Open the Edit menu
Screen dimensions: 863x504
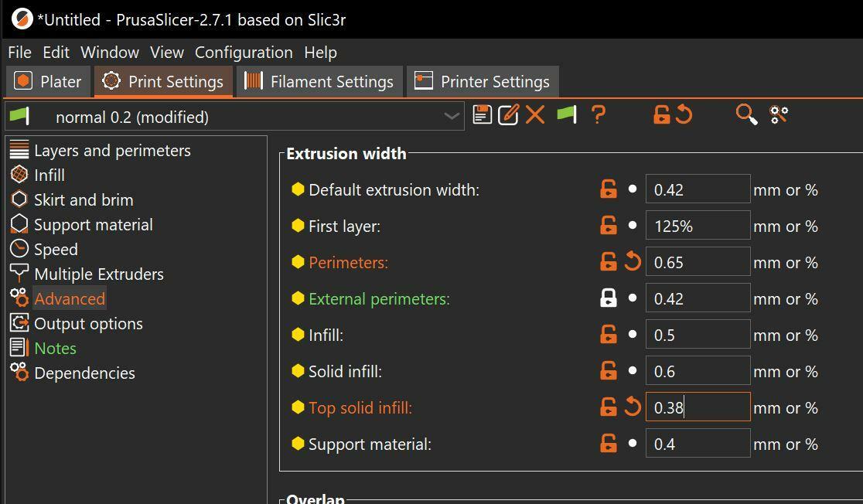pyautogui.click(x=56, y=53)
